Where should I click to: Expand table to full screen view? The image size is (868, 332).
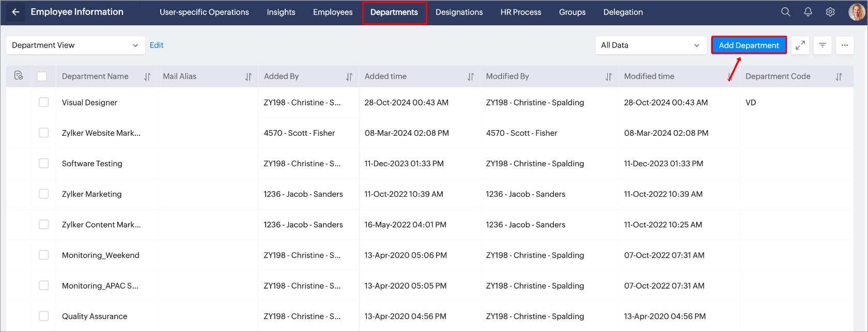click(800, 45)
